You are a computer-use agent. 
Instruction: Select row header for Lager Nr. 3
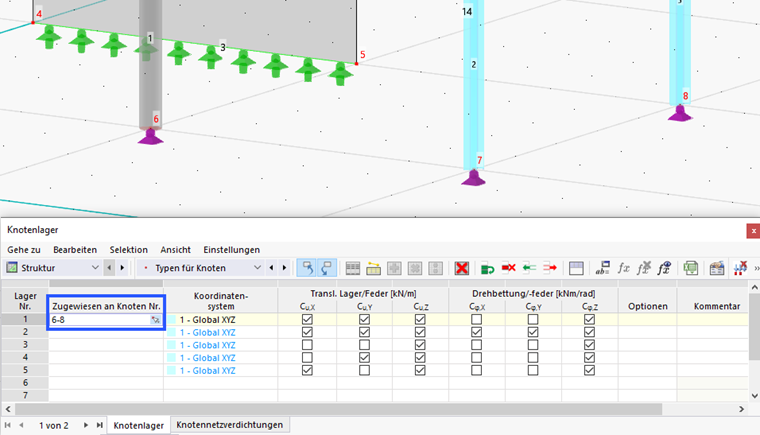click(25, 345)
